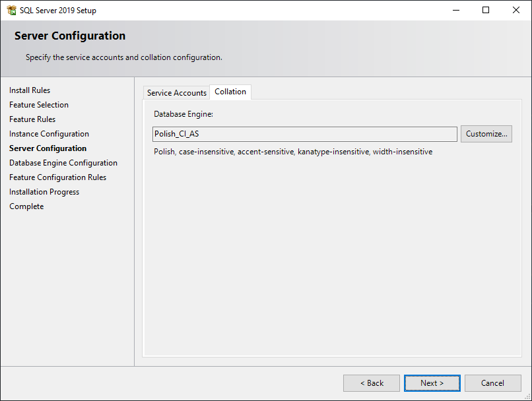Click the Database Engine label
The width and height of the screenshot is (532, 401).
pos(183,114)
